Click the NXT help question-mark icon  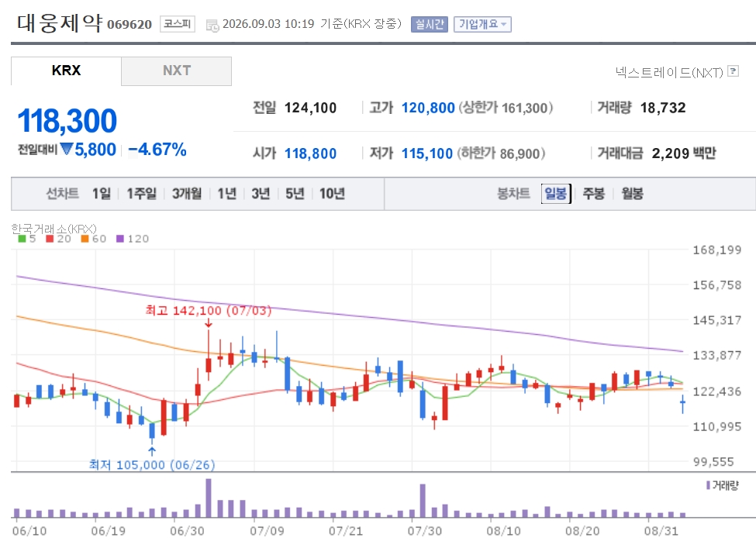(x=733, y=71)
